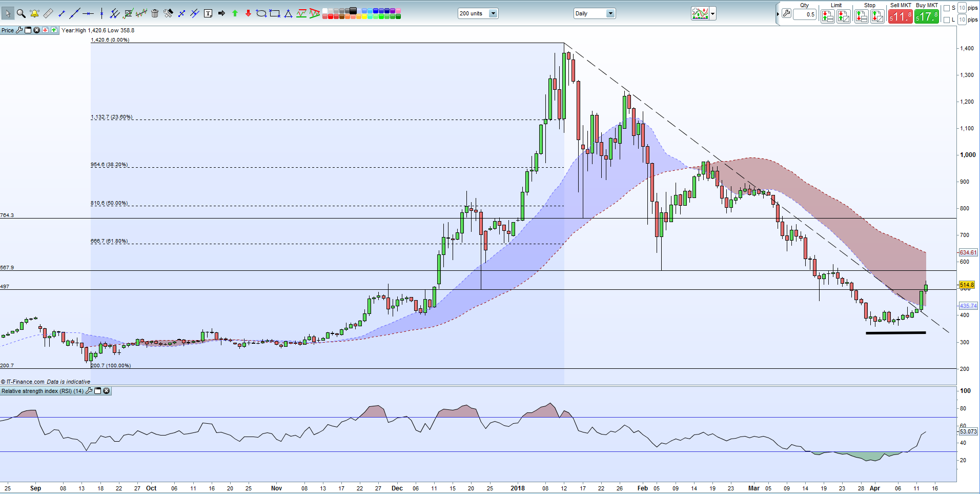Open the alert bell tool
Screen dimensions: 980x494
pyautogui.click(x=34, y=14)
